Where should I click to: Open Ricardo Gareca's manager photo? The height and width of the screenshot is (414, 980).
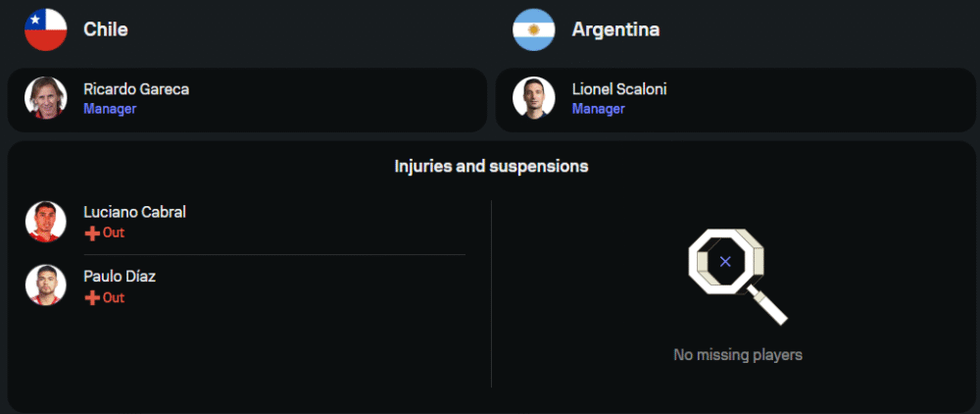(x=45, y=98)
